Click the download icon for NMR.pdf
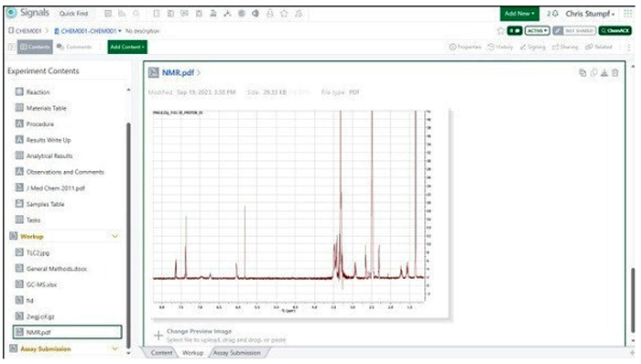The width and height of the screenshot is (641, 364). (604, 73)
